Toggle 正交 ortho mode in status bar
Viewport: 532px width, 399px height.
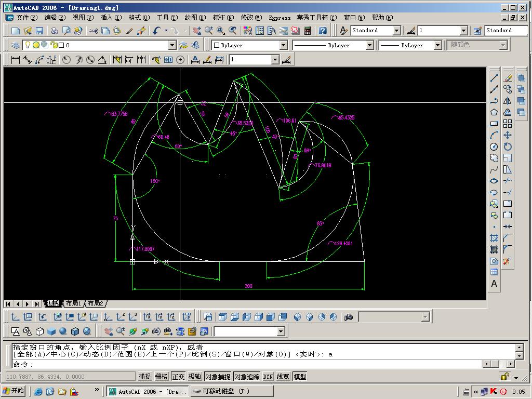tap(178, 376)
